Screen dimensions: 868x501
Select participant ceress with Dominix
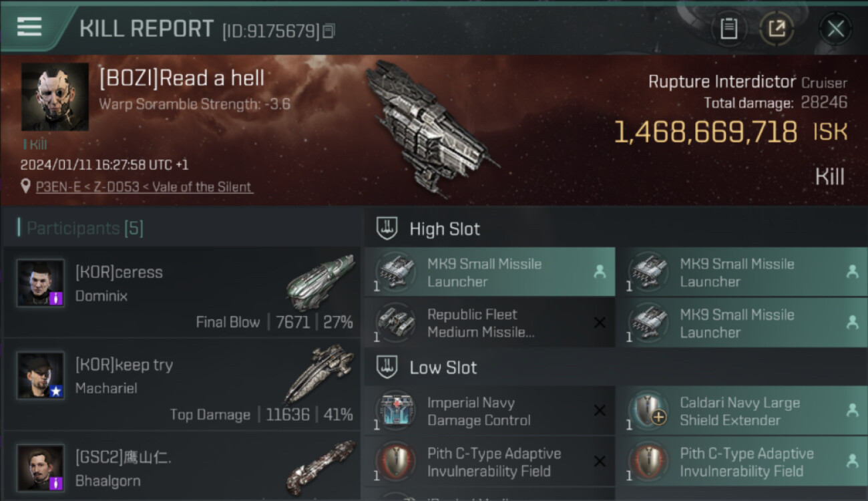(x=182, y=292)
